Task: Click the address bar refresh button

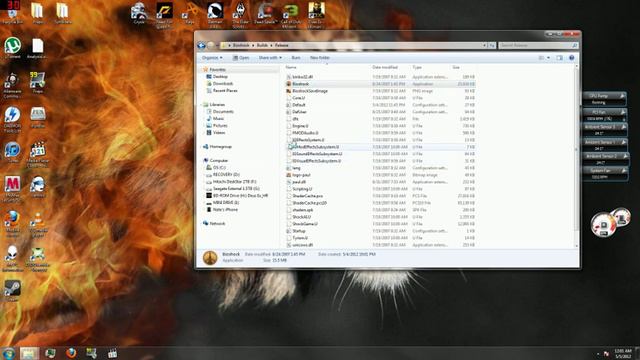Action: point(492,45)
